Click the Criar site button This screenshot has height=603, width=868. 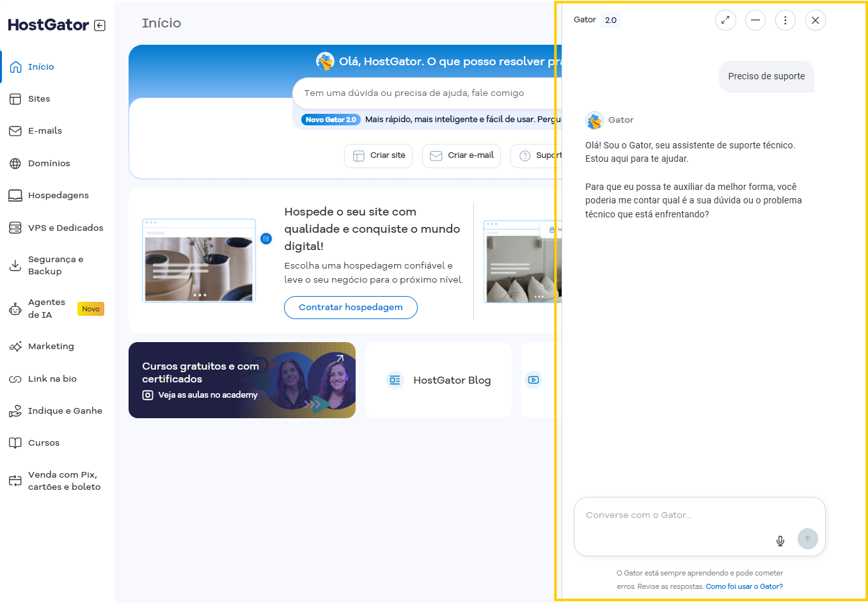coord(379,155)
